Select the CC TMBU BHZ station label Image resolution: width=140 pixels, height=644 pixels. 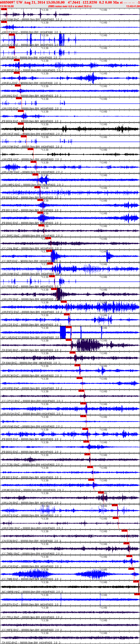click(32, 554)
